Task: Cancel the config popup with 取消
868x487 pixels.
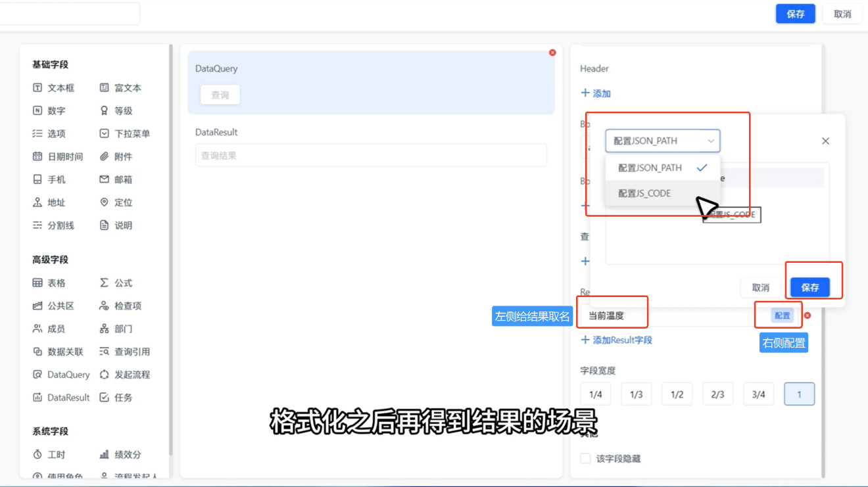Action: tap(761, 287)
